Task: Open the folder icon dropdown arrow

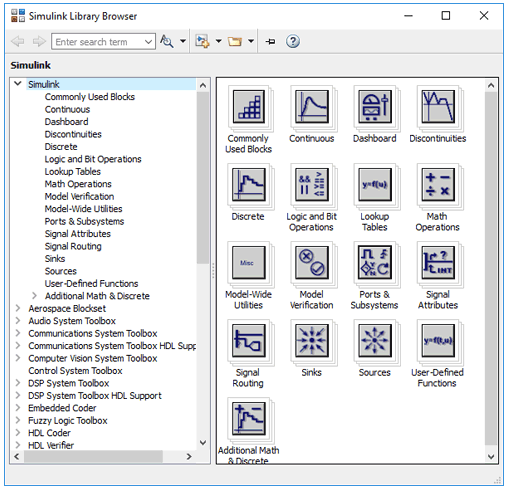Action: [251, 41]
